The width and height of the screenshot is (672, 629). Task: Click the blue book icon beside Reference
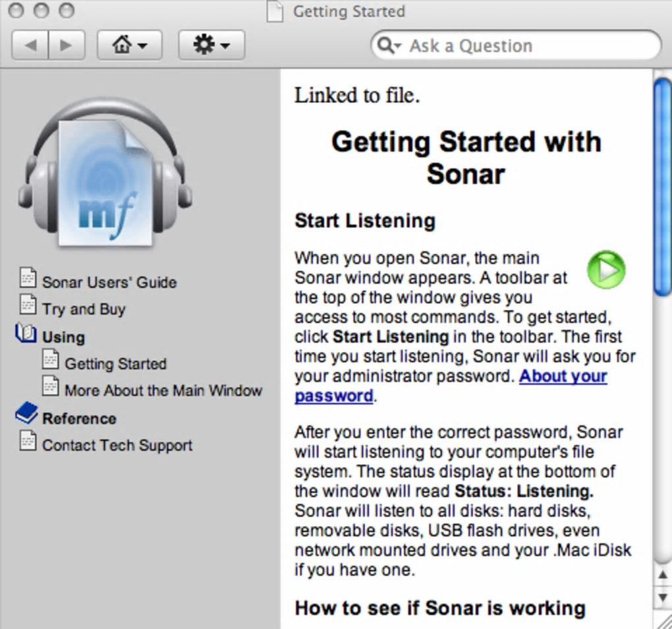[26, 413]
